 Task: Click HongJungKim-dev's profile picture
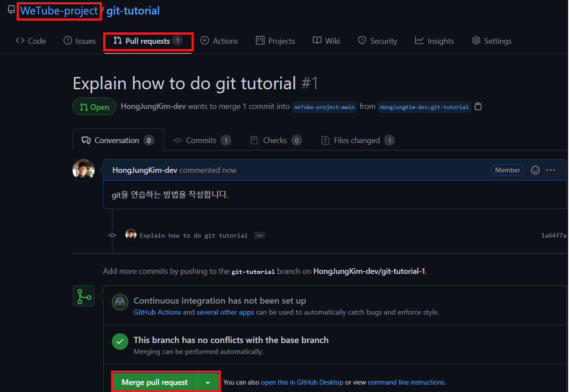click(83, 170)
